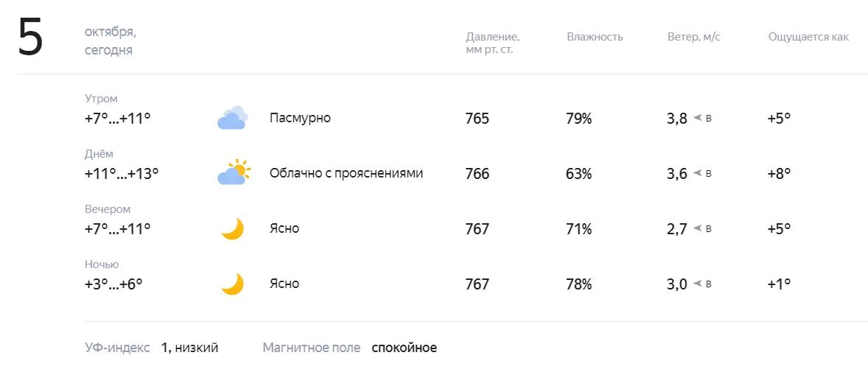The image size is (868, 372).
Task: Select the Ветер, м/с column header
Action: point(694,37)
